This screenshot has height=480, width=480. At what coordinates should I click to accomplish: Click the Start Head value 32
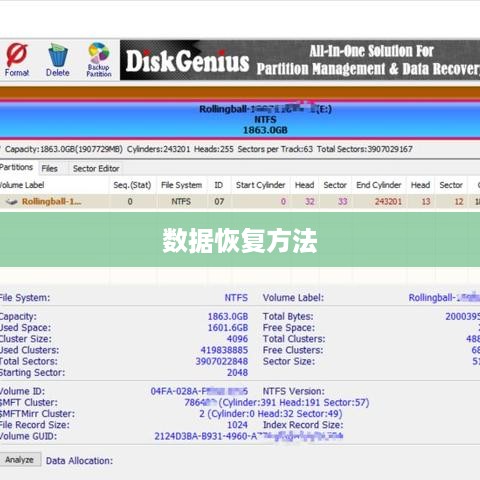pos(310,201)
